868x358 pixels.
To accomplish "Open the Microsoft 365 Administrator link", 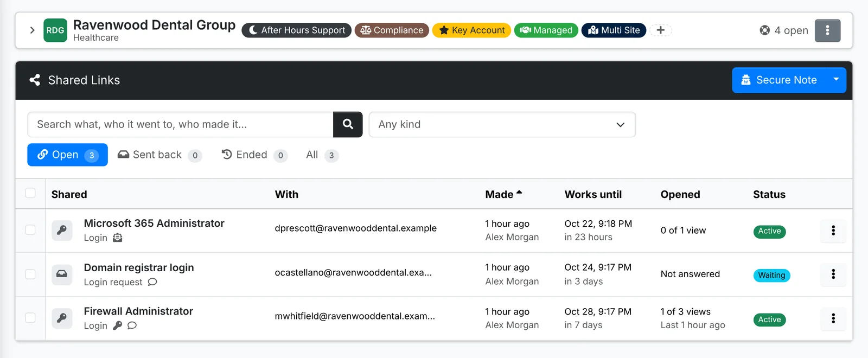I will (x=154, y=223).
